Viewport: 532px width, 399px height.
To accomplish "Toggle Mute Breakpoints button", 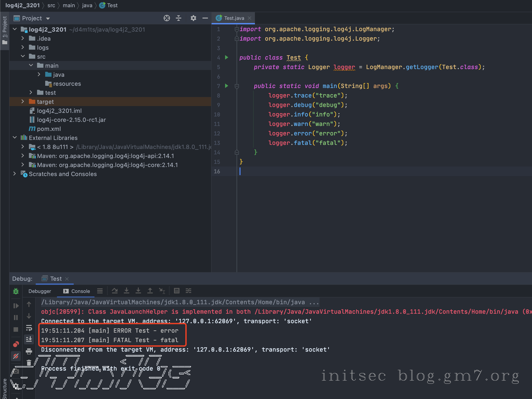I will click(x=16, y=356).
